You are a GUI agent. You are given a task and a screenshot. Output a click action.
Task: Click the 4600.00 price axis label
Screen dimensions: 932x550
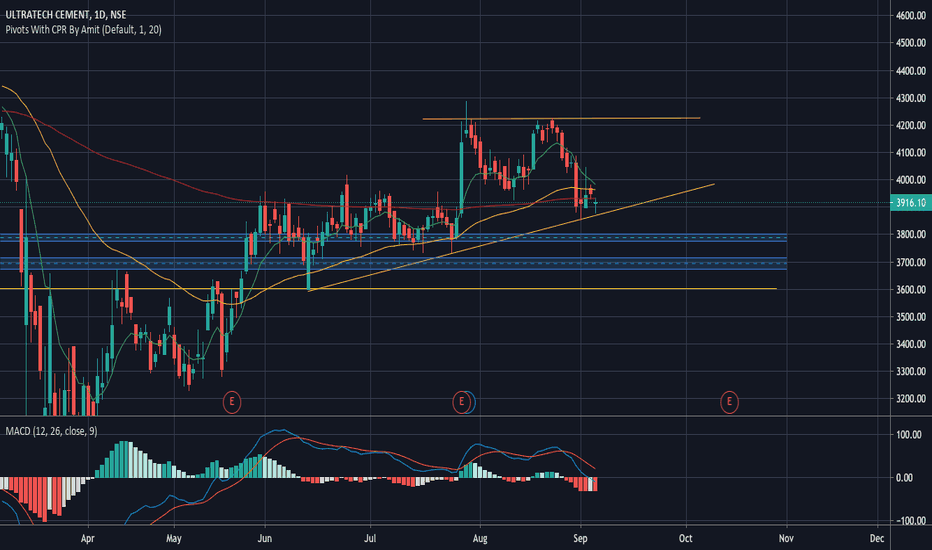tap(911, 16)
